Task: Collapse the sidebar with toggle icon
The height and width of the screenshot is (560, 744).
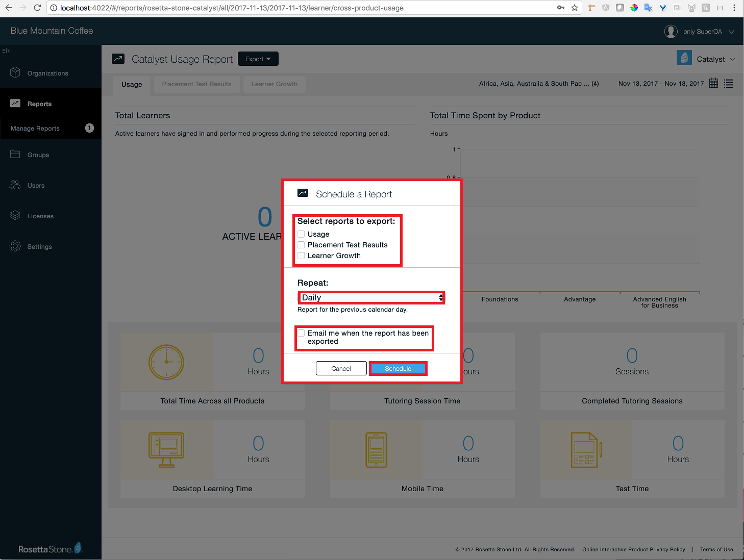Action: click(x=6, y=50)
